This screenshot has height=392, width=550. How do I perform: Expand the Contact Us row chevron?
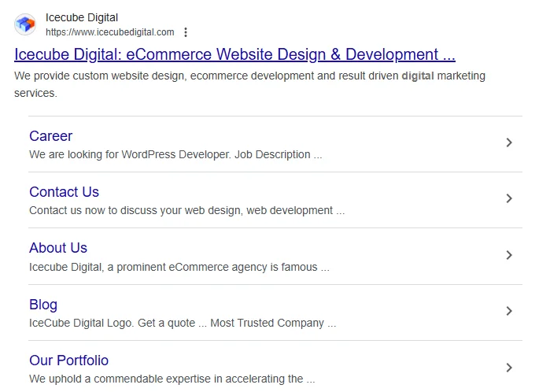coord(509,198)
